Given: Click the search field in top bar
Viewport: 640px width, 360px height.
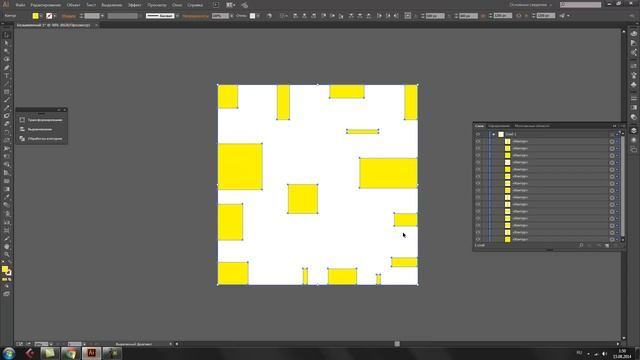Looking at the screenshot, I should coord(580,5).
